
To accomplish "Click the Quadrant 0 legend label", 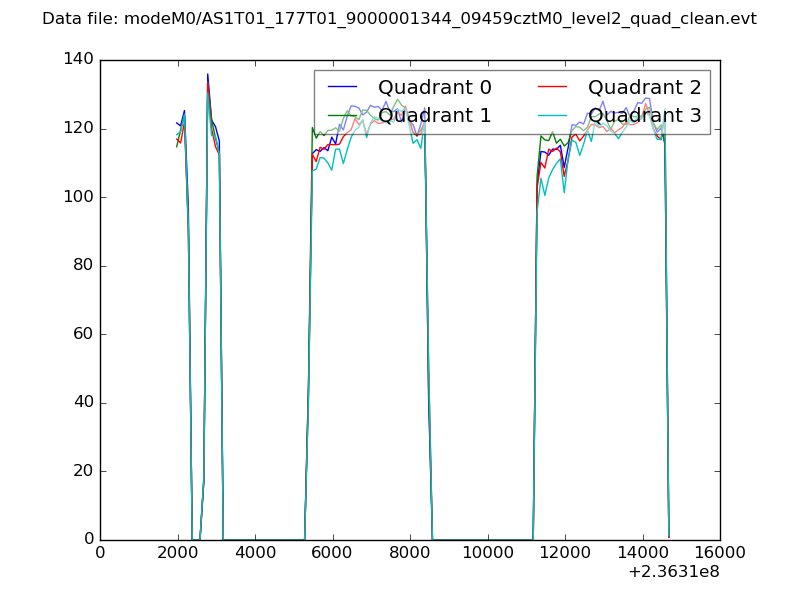I will pyautogui.click(x=434, y=88).
